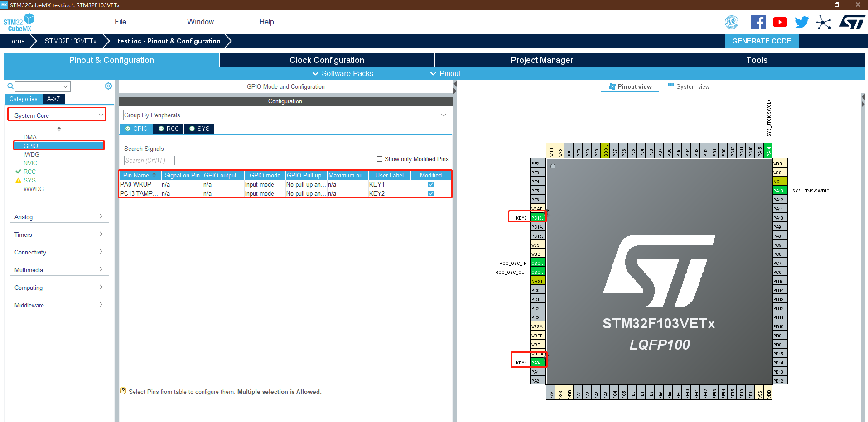The width and height of the screenshot is (868, 422).
Task: Enable Show only Modified Pins
Action: [380, 159]
